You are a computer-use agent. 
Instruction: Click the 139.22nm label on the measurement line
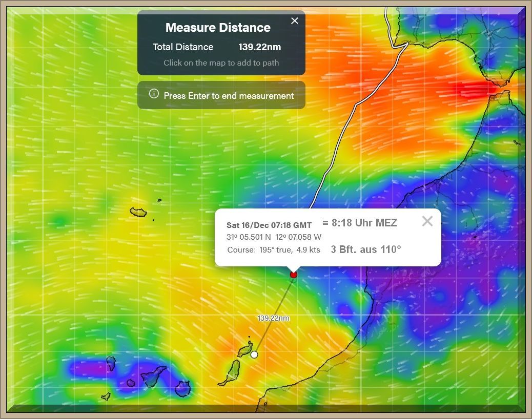pos(273,318)
